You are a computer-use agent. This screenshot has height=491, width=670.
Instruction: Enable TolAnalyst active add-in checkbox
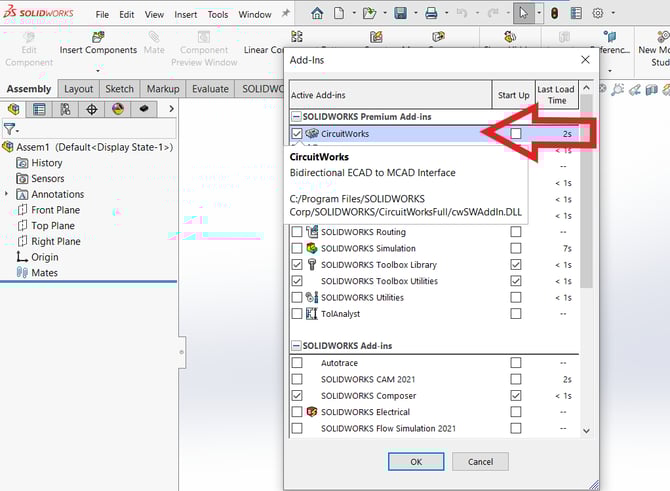pyautogui.click(x=297, y=314)
